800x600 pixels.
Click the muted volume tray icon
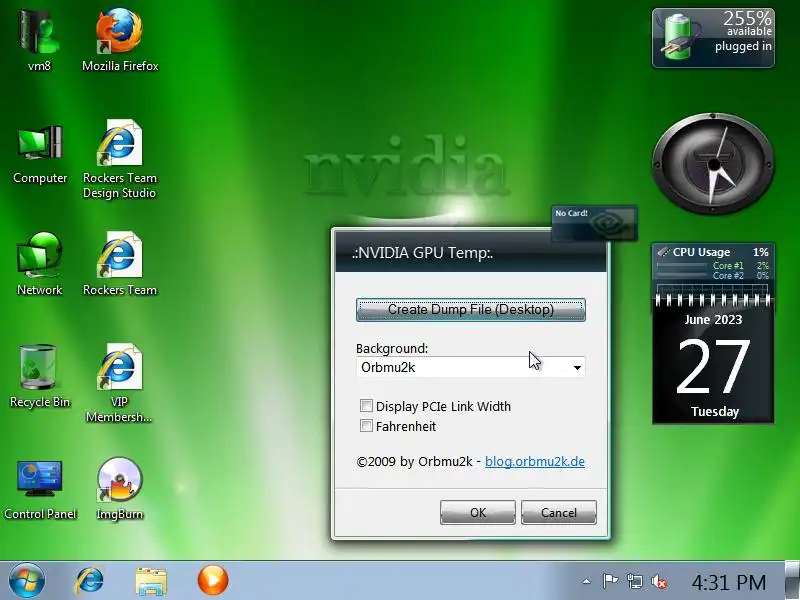[x=659, y=581]
